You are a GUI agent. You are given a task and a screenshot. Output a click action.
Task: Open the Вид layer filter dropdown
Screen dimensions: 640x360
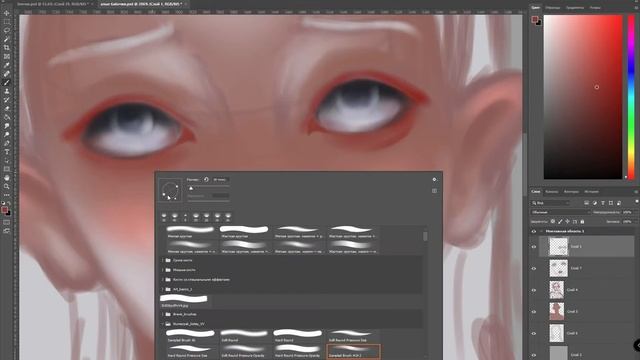click(550, 203)
